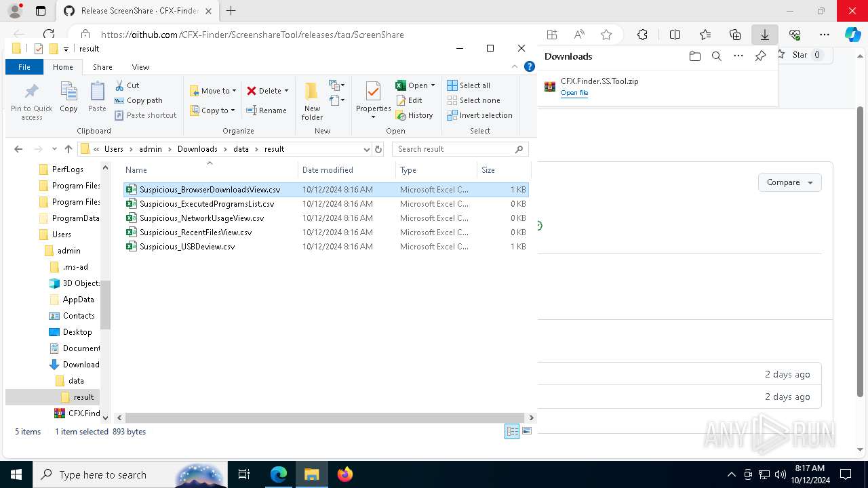Click Copy path in Clipboard group
The height and width of the screenshot is (488, 868).
138,100
